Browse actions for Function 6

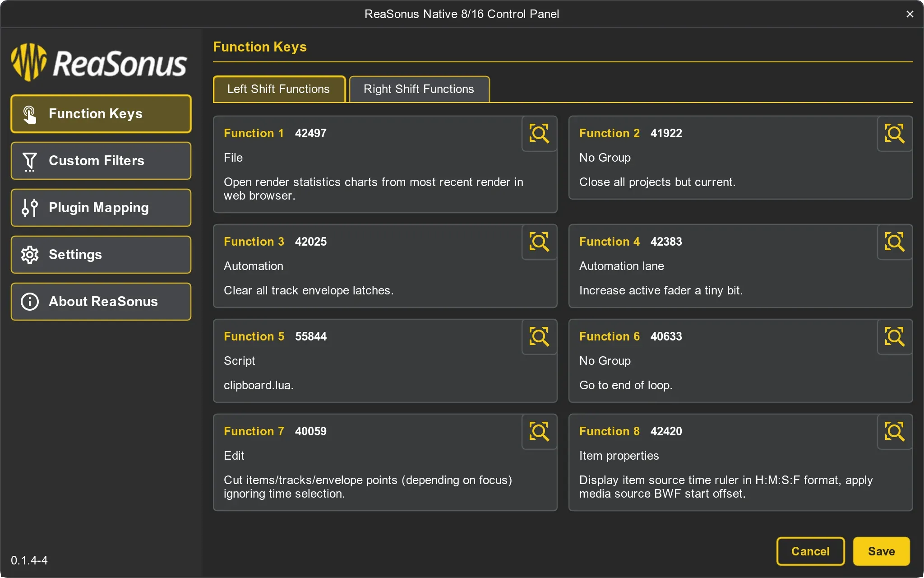(895, 337)
